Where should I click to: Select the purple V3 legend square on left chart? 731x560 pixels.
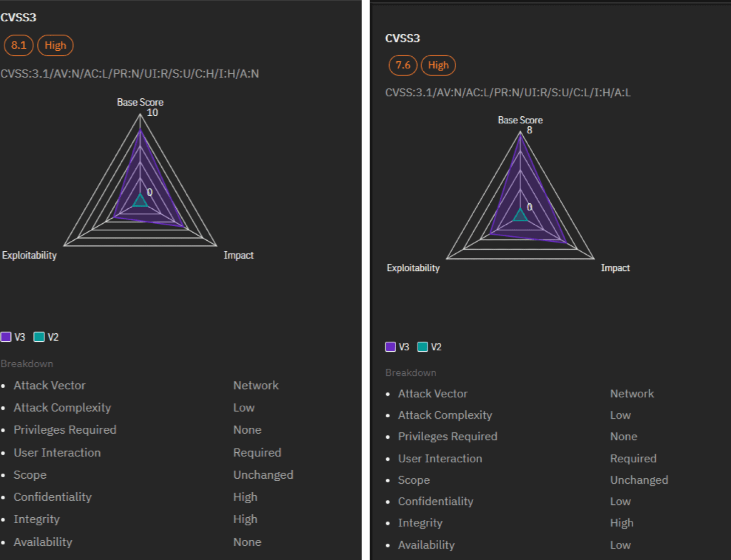pos(6,336)
